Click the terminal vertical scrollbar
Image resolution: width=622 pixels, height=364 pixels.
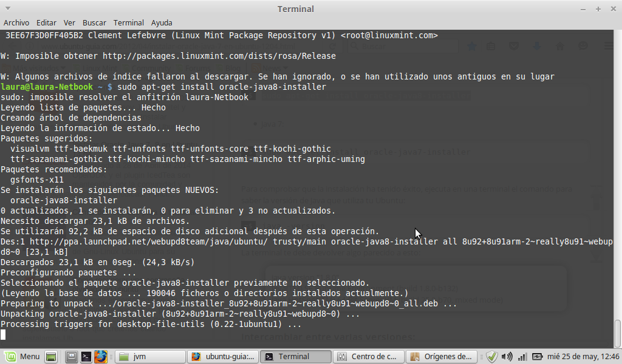(618, 182)
